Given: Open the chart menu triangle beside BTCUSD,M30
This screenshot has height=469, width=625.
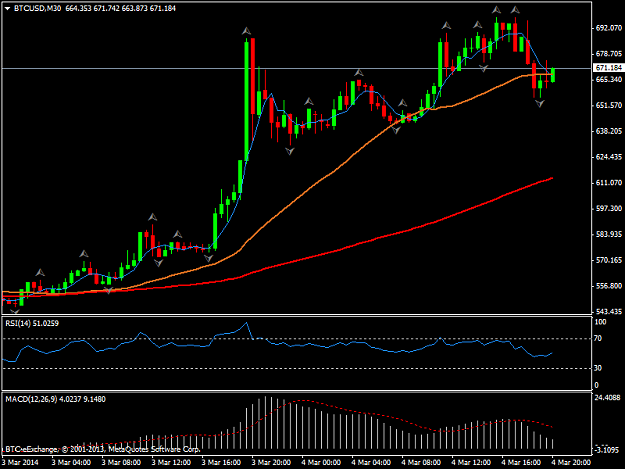Looking at the screenshot, I should (x=7, y=8).
